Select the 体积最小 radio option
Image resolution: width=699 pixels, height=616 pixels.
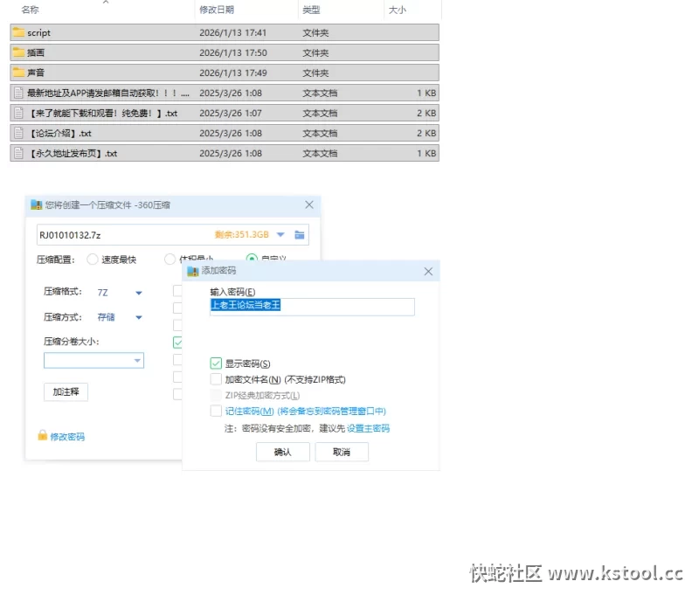[170, 259]
